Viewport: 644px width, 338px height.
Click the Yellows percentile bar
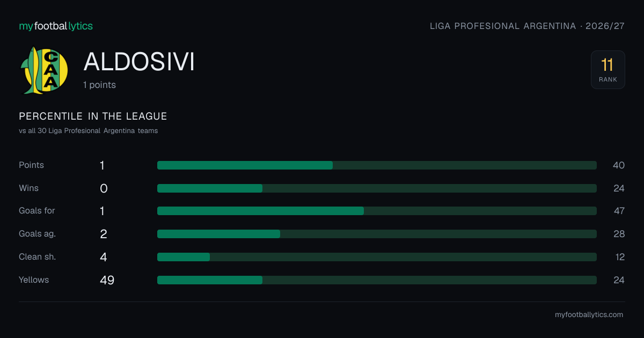377,280
